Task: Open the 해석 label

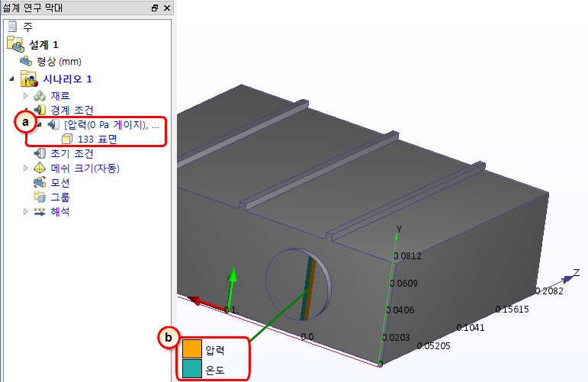Action: point(60,211)
